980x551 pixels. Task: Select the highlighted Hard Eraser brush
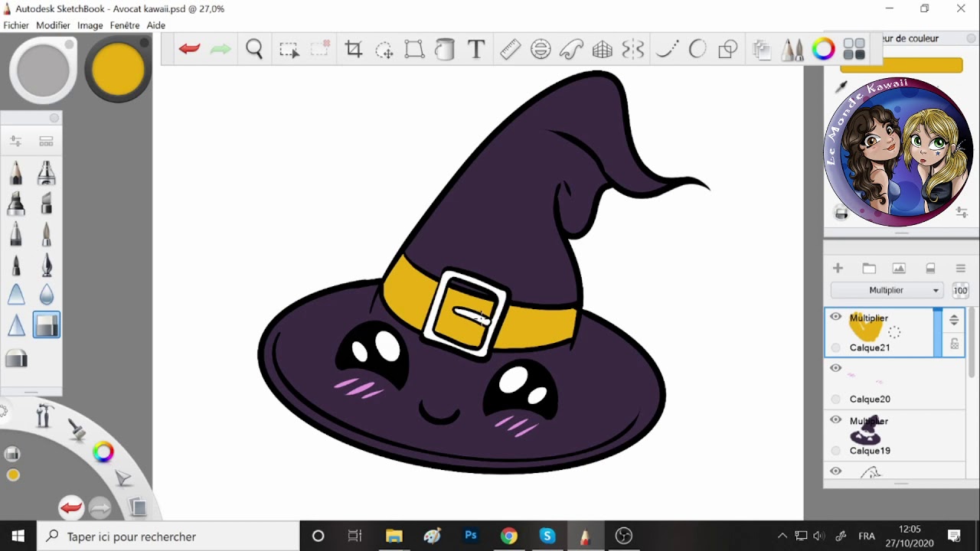[47, 325]
